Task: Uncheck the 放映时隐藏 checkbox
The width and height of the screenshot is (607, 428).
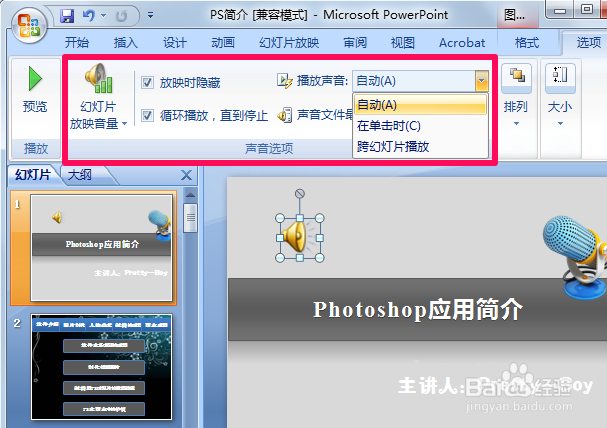Action: tap(147, 82)
